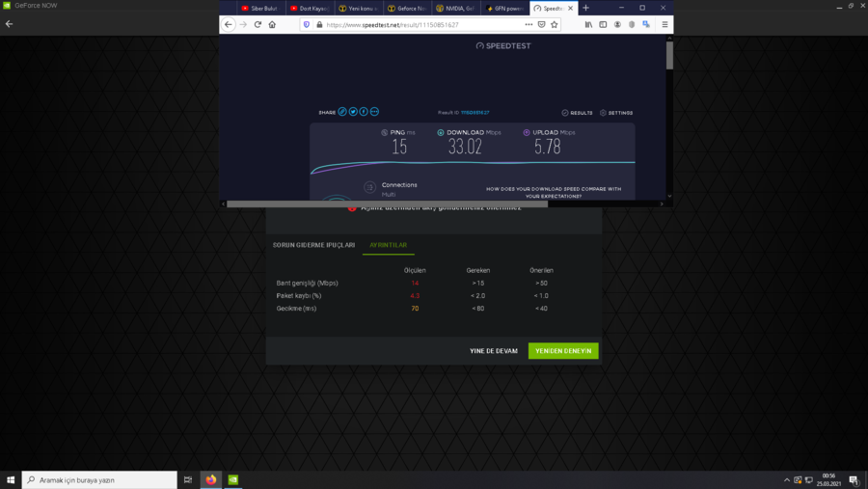Open more share options ellipsis icon

point(374,112)
